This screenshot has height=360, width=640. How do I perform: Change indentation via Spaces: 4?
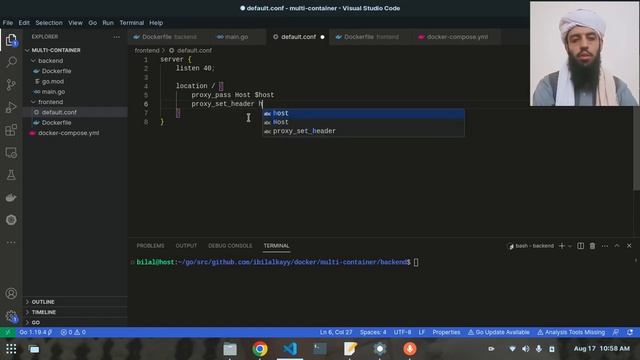click(x=373, y=332)
